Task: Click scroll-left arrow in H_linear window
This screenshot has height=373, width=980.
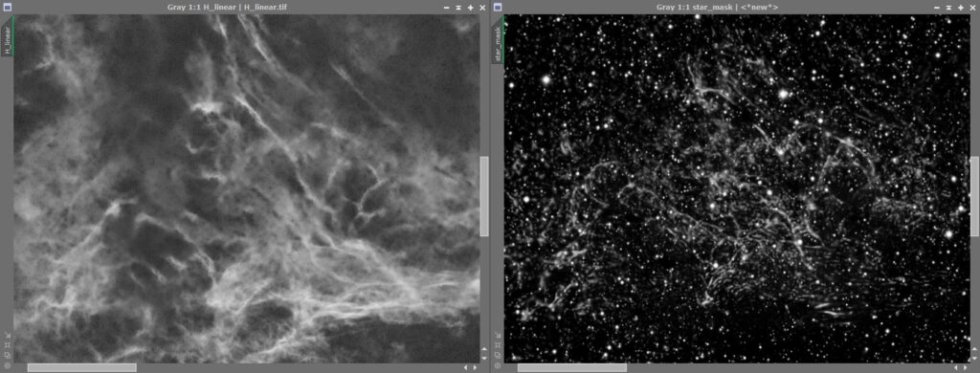Action: (x=466, y=367)
